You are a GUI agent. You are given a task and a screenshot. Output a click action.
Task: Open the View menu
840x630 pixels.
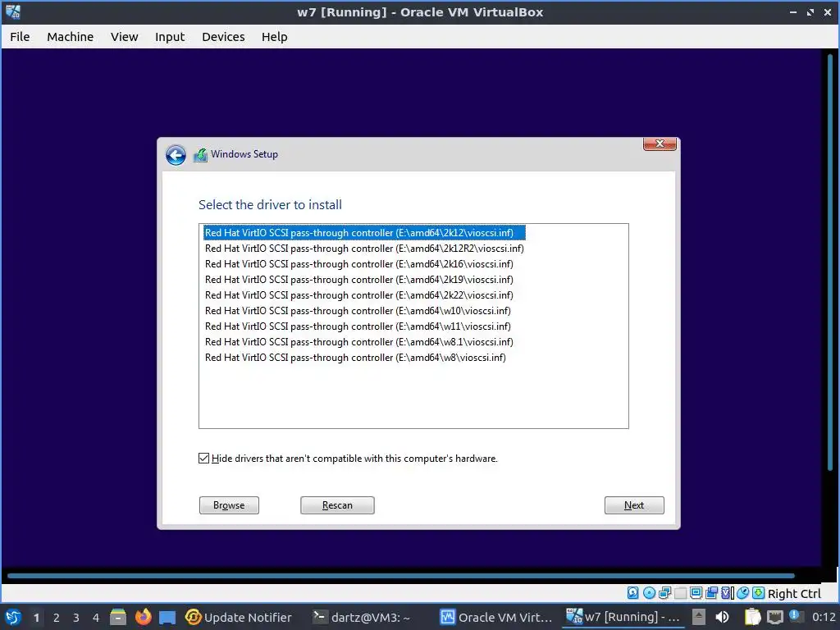click(125, 36)
